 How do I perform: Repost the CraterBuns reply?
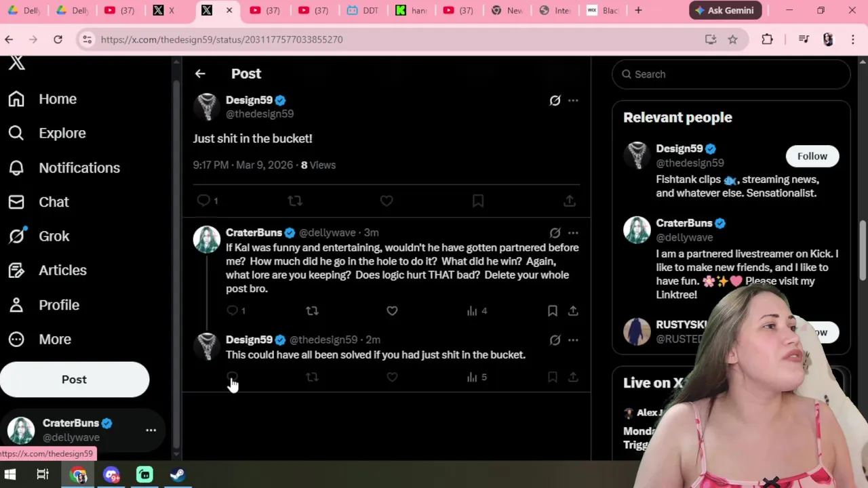point(312,311)
